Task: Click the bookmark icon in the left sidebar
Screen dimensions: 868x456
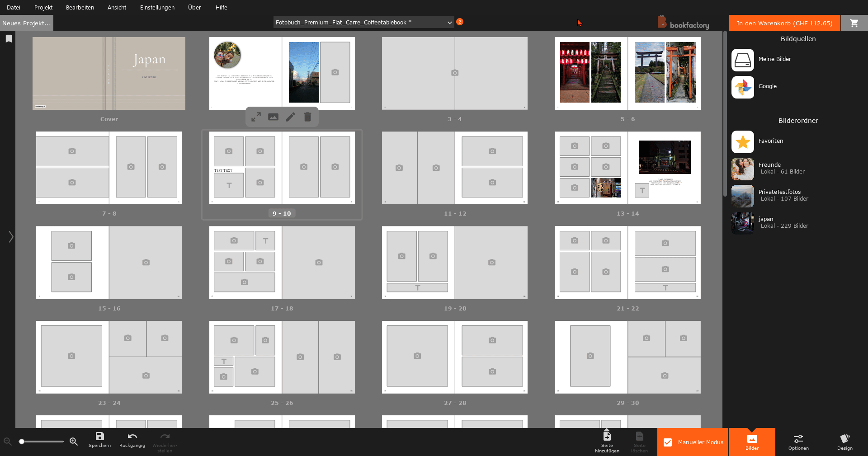Action: 9,39
